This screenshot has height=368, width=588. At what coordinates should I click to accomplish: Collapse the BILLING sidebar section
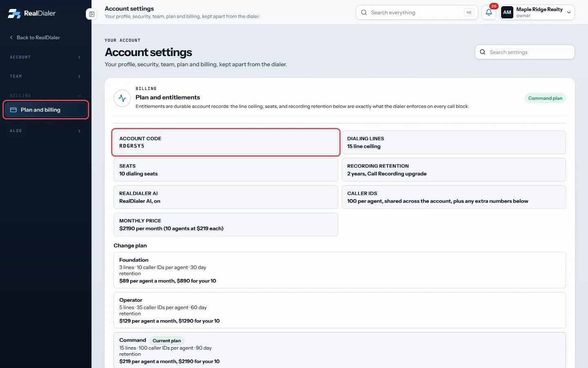[x=45, y=95]
